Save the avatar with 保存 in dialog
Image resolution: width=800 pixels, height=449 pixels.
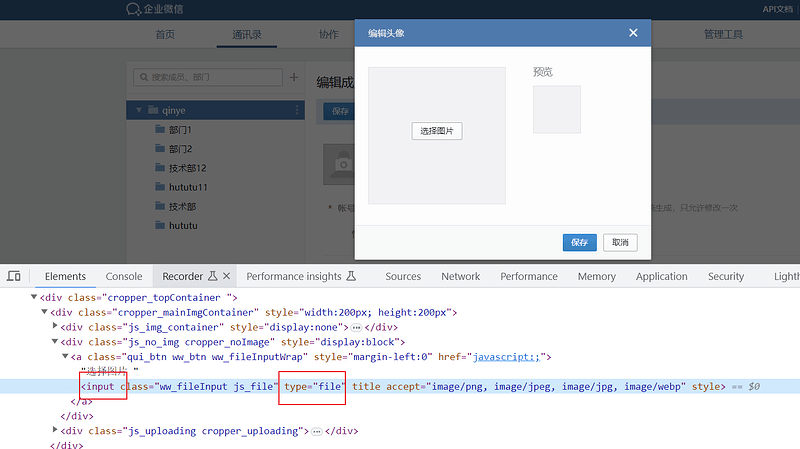[580, 242]
